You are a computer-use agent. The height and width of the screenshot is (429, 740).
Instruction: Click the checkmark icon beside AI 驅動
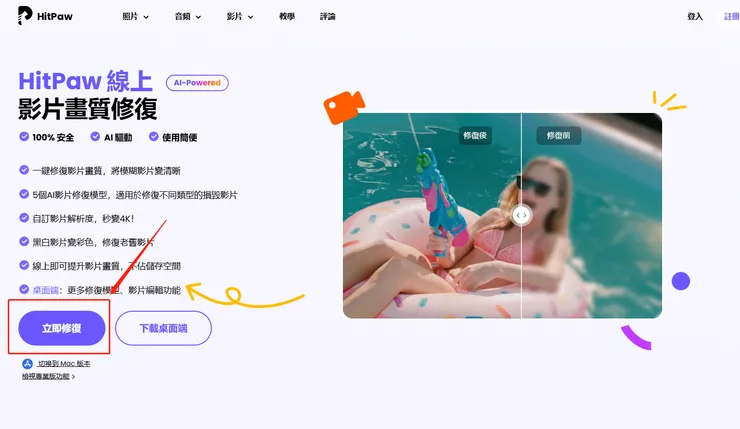click(95, 137)
